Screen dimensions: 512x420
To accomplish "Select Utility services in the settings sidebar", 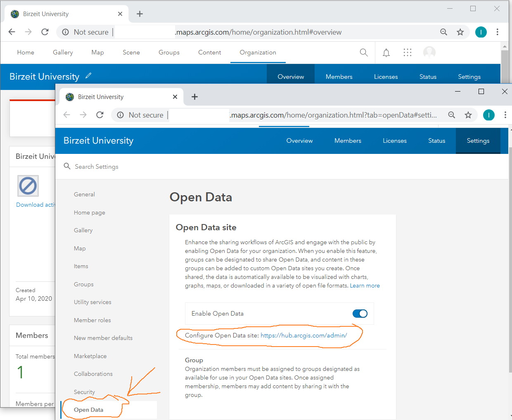I will (x=92, y=302).
